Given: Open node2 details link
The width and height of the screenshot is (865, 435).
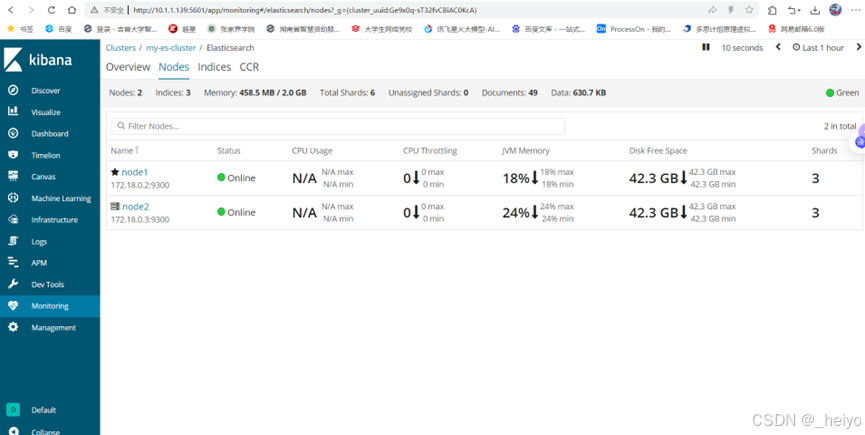Looking at the screenshot, I should click(136, 207).
